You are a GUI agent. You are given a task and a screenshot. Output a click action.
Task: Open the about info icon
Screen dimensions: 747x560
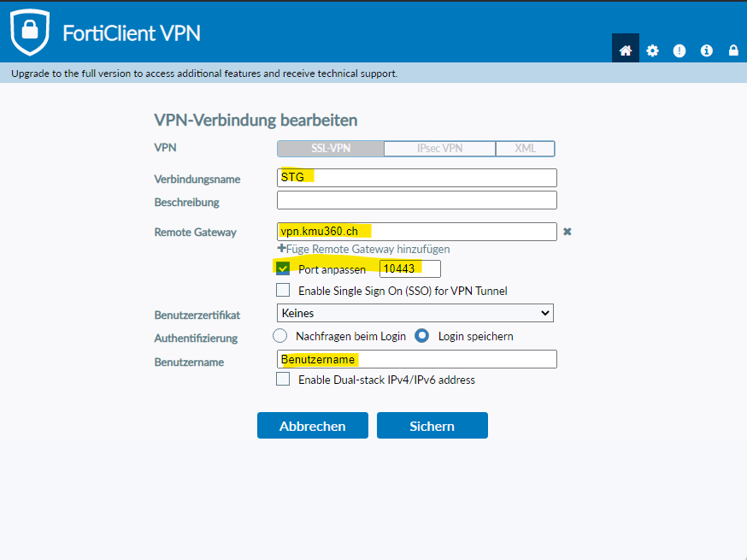707,50
